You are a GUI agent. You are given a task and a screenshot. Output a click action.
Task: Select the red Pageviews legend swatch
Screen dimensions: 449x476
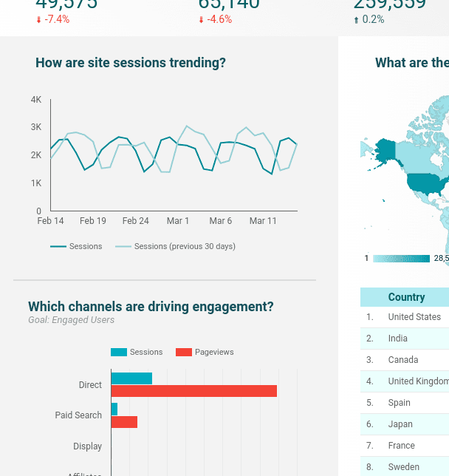pos(184,353)
